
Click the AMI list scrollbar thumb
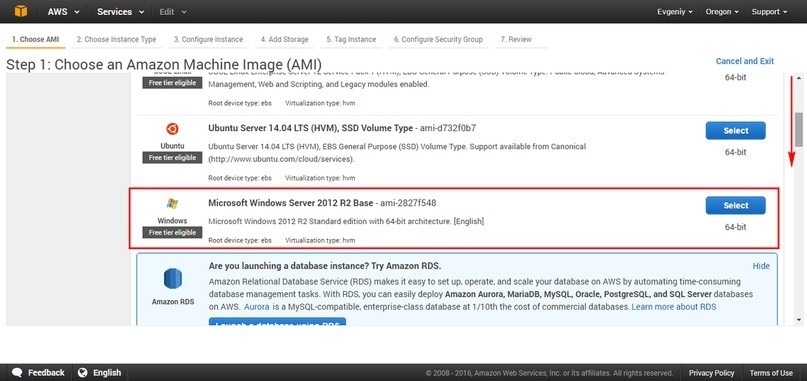(799, 129)
